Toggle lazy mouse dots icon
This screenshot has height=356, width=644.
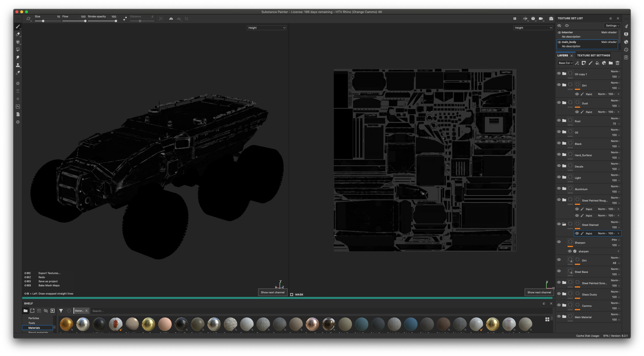point(125,19)
